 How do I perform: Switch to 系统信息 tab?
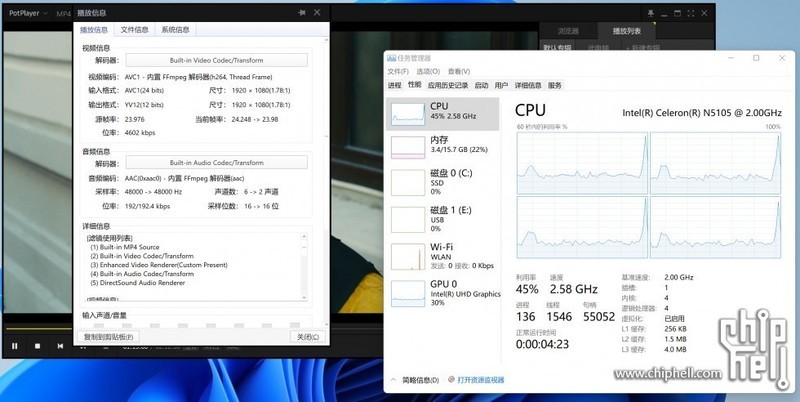pyautogui.click(x=176, y=30)
